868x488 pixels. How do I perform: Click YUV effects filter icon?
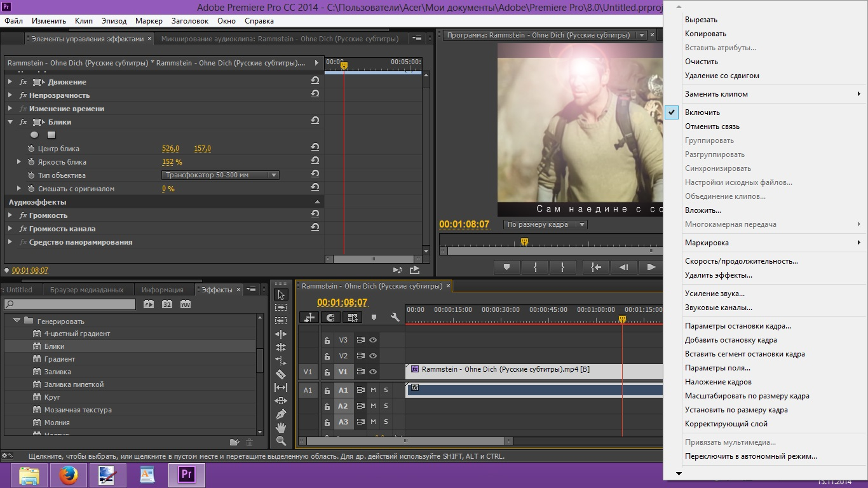point(186,304)
